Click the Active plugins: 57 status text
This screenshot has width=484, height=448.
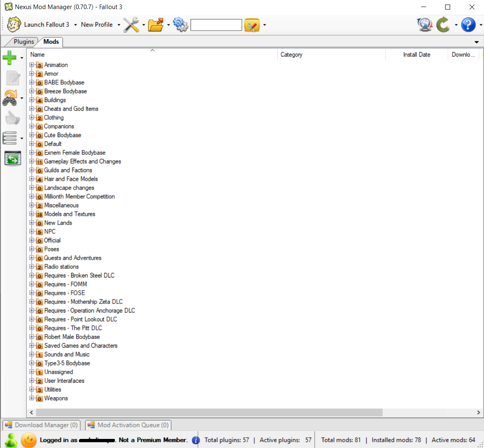tap(286, 440)
